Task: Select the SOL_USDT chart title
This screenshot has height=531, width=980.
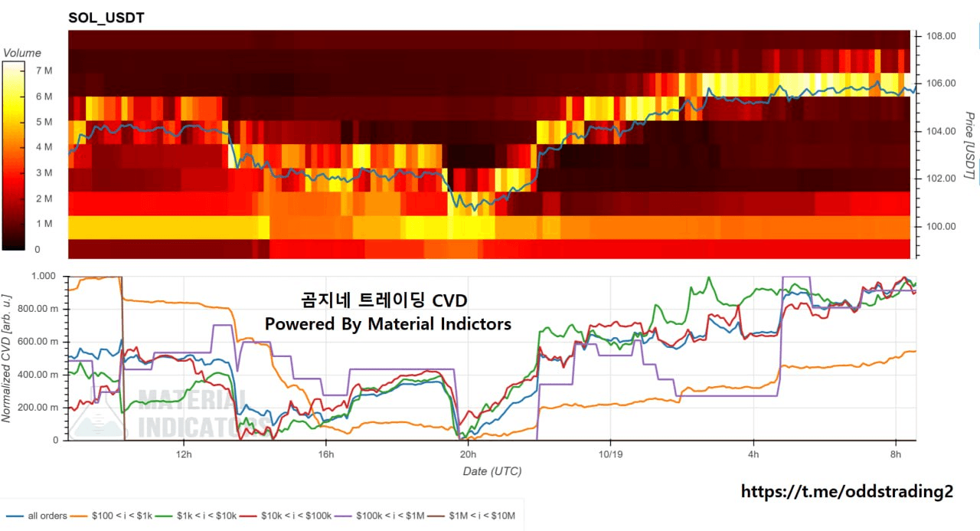Action: pyautogui.click(x=106, y=18)
